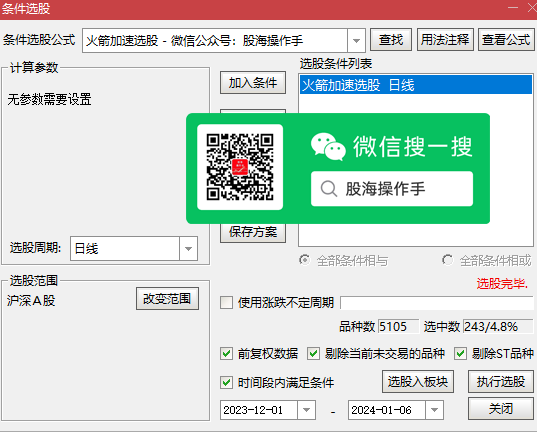
Task: Click the QR code image
Action: [240, 167]
